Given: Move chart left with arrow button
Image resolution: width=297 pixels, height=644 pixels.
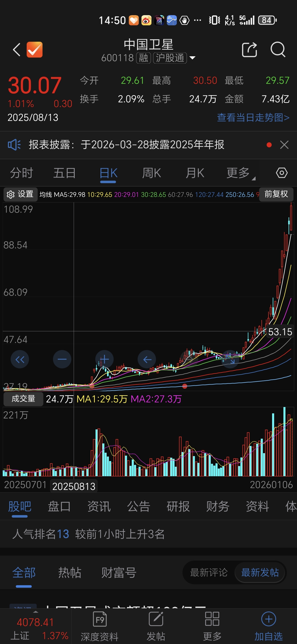Looking at the screenshot, I should pyautogui.click(x=147, y=360).
